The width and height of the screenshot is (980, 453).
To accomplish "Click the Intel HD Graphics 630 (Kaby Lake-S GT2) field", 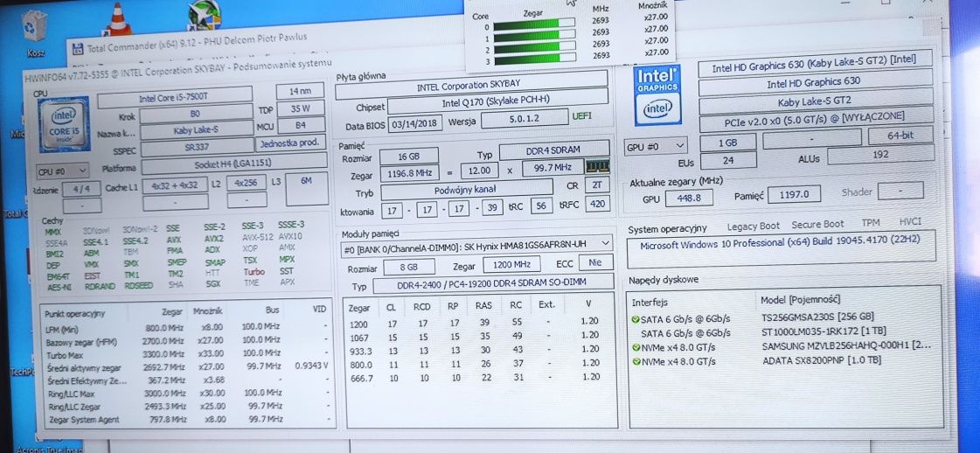I will (815, 63).
